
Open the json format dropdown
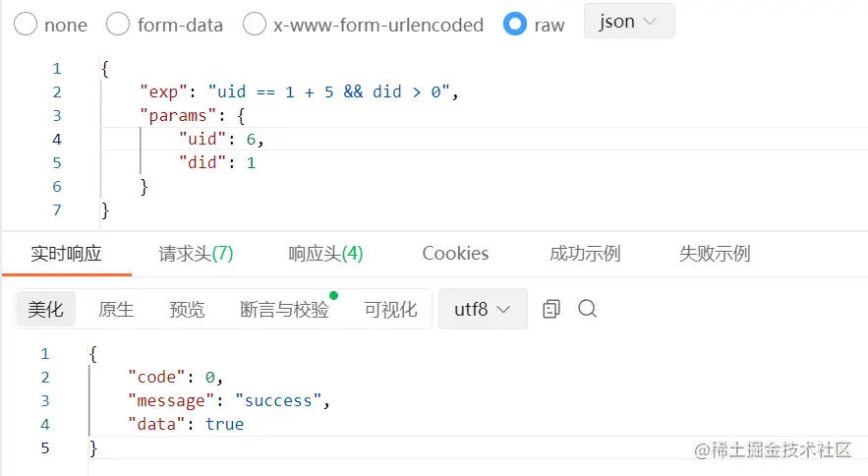(x=628, y=22)
